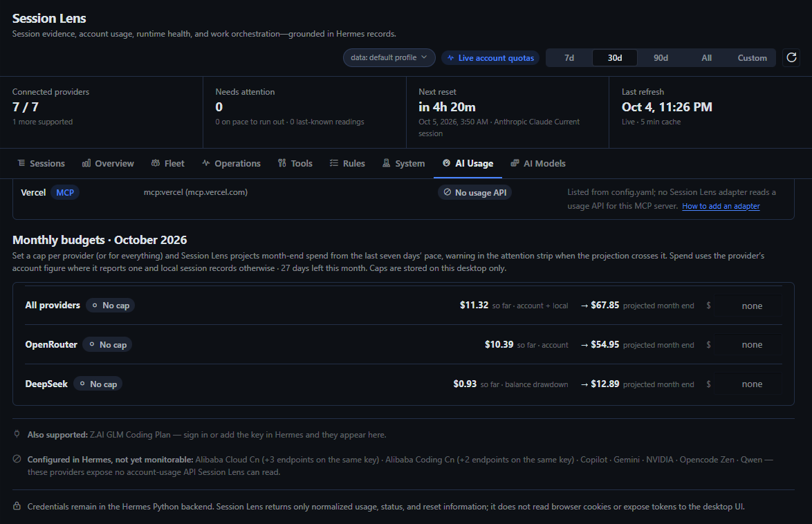
Task: Click the refresh icon button
Action: (x=791, y=57)
